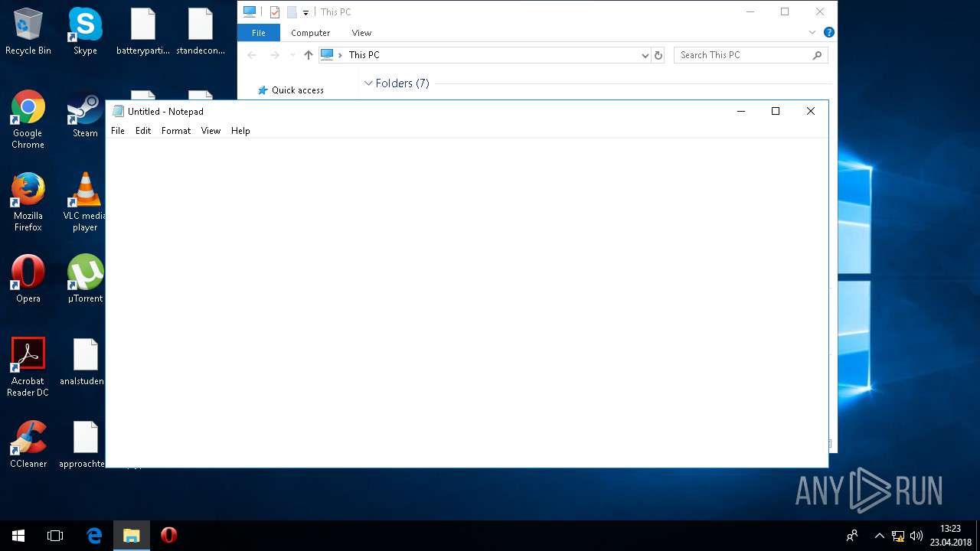This screenshot has height=551, width=980.
Task: Click the Properties icon in the Explorer quick access toolbar
Action: tap(275, 12)
